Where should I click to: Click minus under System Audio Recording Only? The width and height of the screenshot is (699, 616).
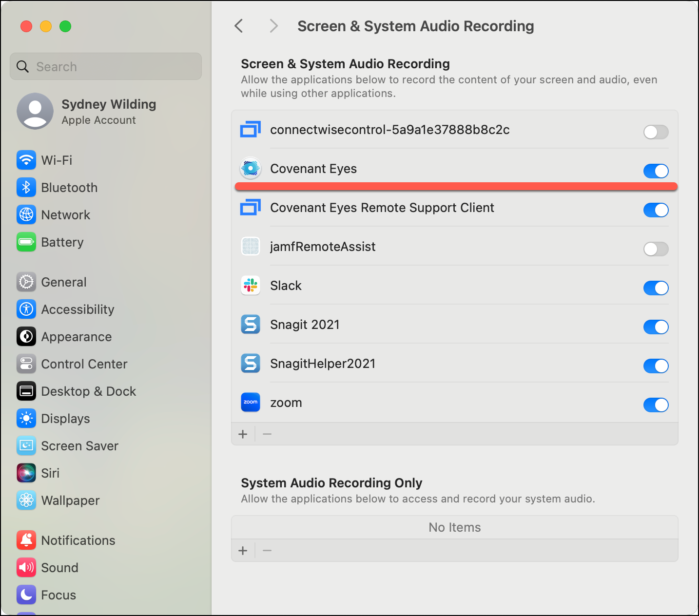click(267, 551)
